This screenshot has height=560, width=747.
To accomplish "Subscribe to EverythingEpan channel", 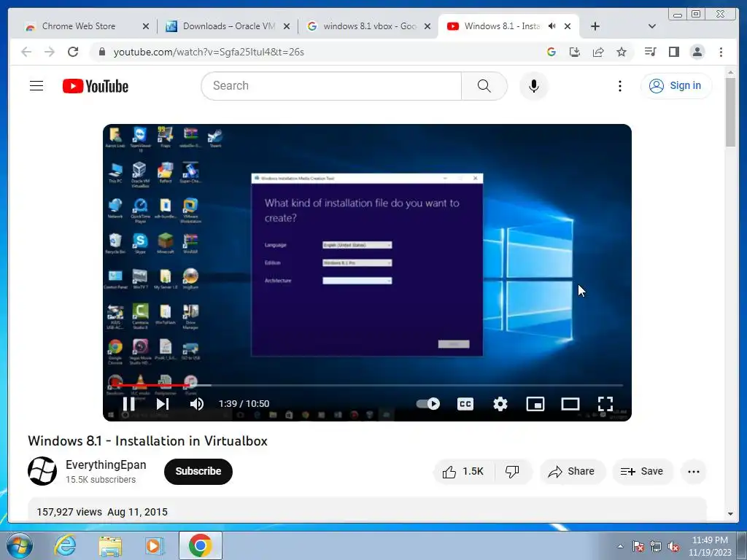I will 198,472.
